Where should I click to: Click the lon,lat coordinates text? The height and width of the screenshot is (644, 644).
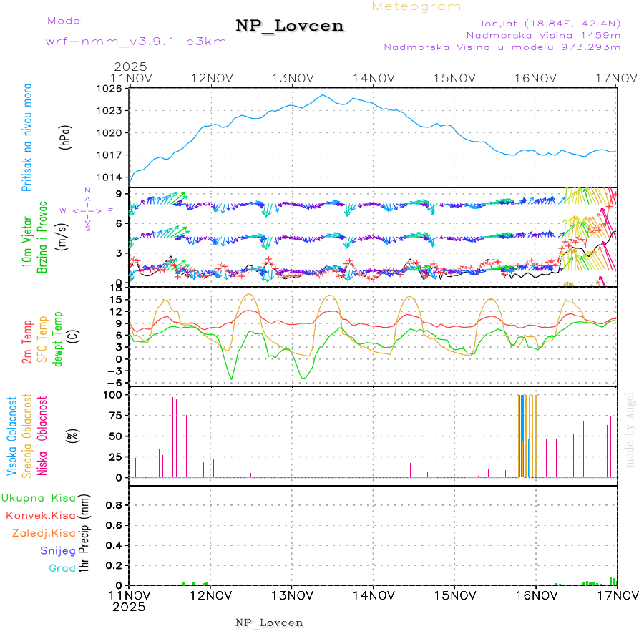point(542,21)
